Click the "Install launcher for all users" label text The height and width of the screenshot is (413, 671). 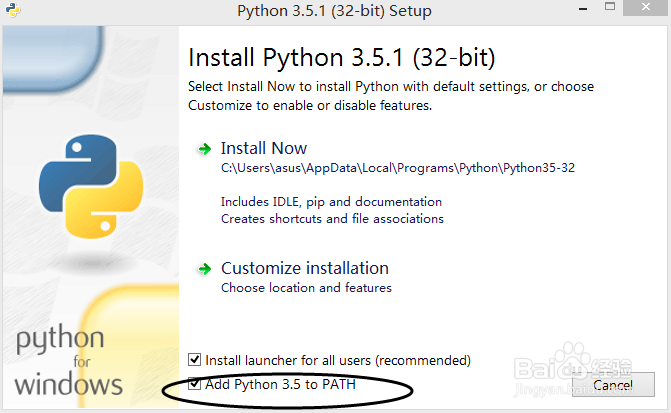[x=337, y=360]
